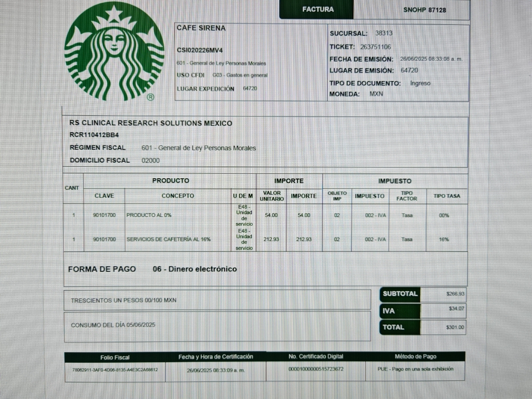Click the CONCEPTO column header
The image size is (532, 399).
pos(178,196)
